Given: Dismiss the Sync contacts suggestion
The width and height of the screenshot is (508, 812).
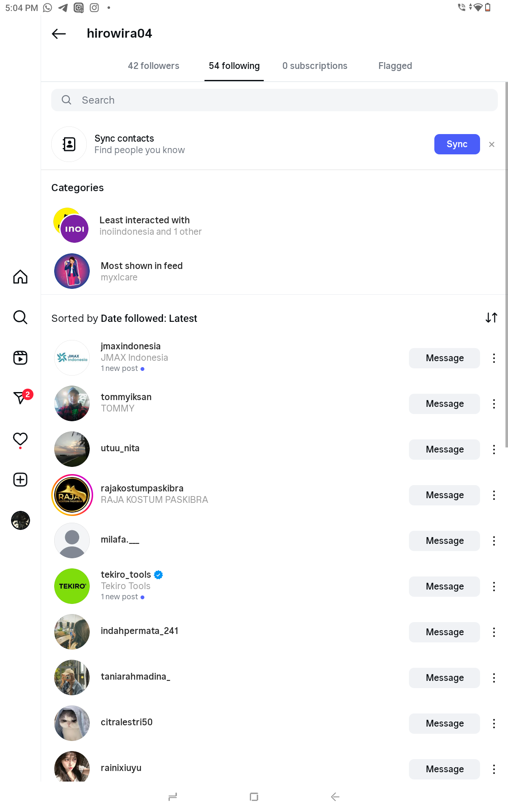Looking at the screenshot, I should click(x=491, y=145).
